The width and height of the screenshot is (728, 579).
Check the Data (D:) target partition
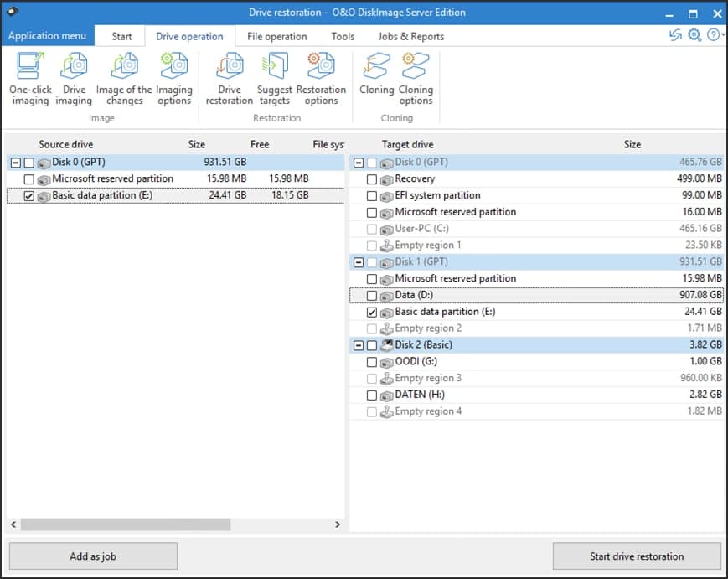point(370,295)
